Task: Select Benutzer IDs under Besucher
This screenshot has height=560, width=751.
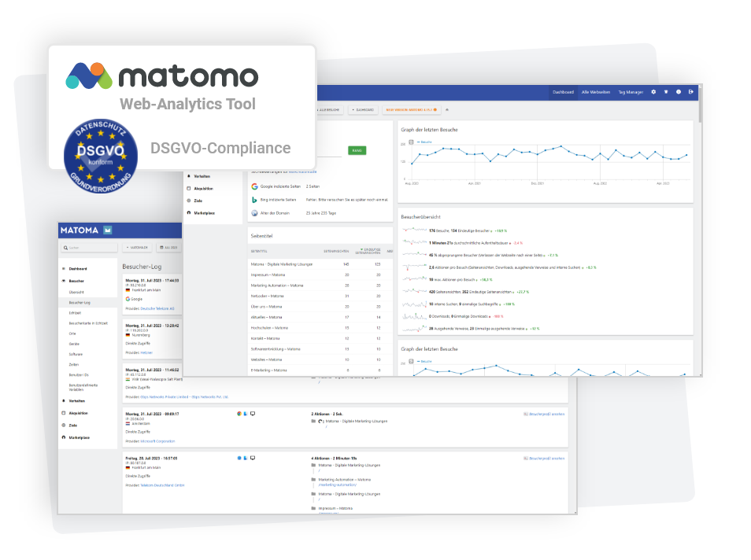Action: [79, 374]
